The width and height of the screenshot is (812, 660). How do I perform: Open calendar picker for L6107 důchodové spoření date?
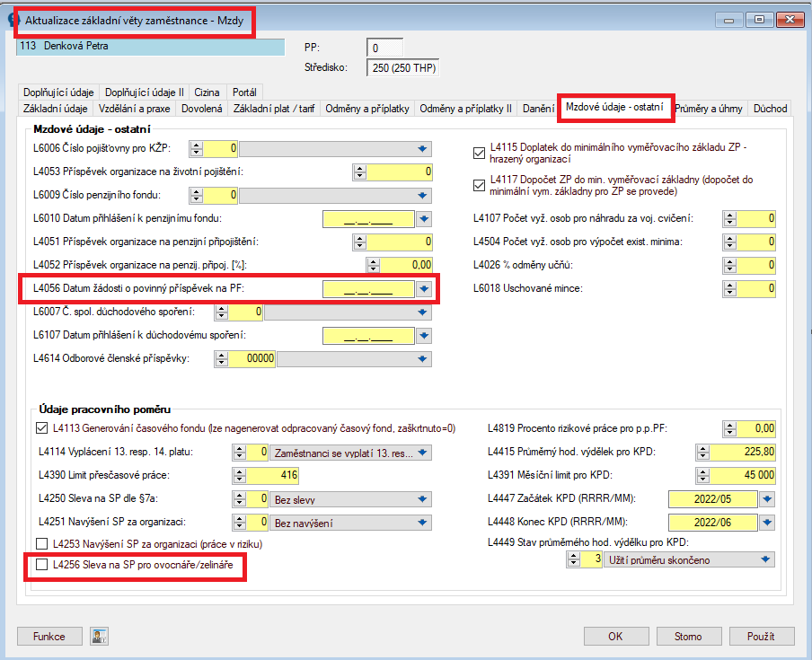tap(424, 336)
